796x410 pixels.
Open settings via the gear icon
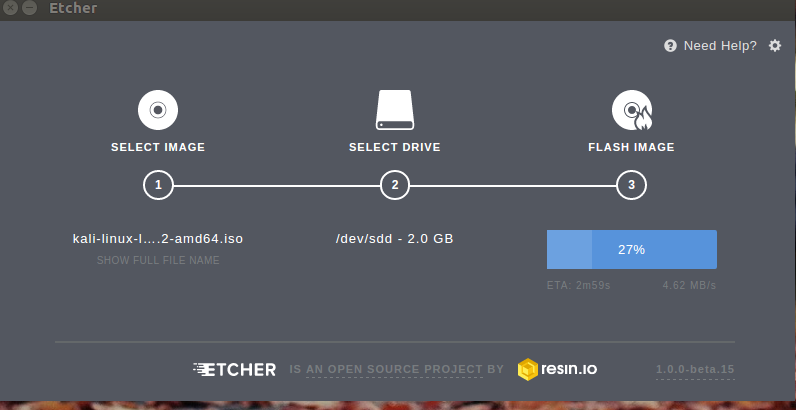pos(774,46)
